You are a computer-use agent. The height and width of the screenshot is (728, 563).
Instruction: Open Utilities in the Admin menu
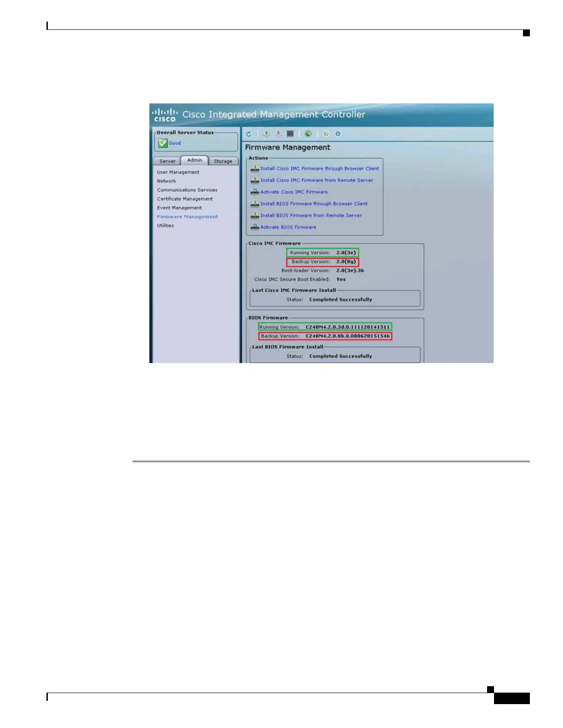click(166, 226)
